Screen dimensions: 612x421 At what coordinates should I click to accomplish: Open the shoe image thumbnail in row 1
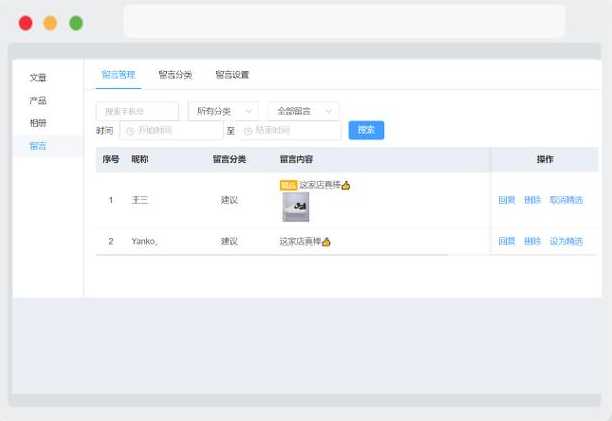296,207
